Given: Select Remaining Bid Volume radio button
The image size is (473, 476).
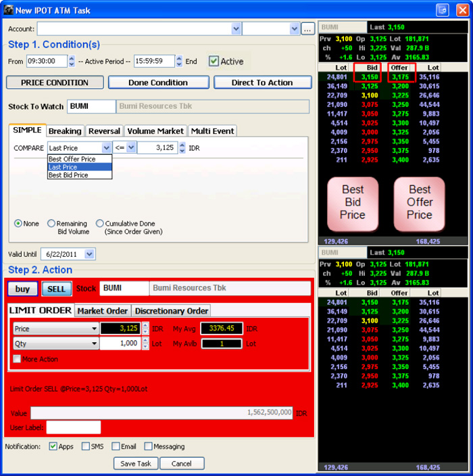Looking at the screenshot, I should (51, 223).
